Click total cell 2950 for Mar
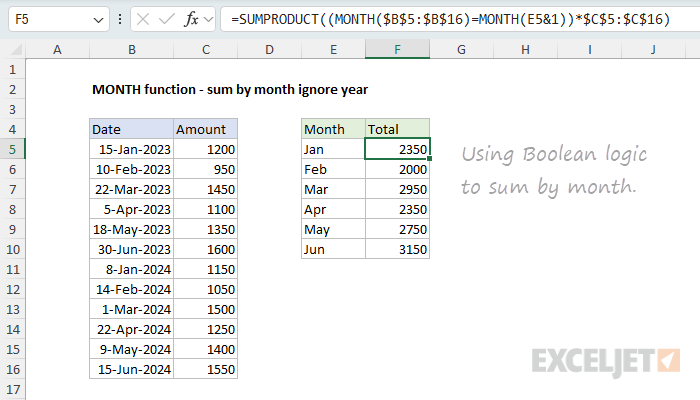Viewport: 700px width, 400px height. coord(397,189)
